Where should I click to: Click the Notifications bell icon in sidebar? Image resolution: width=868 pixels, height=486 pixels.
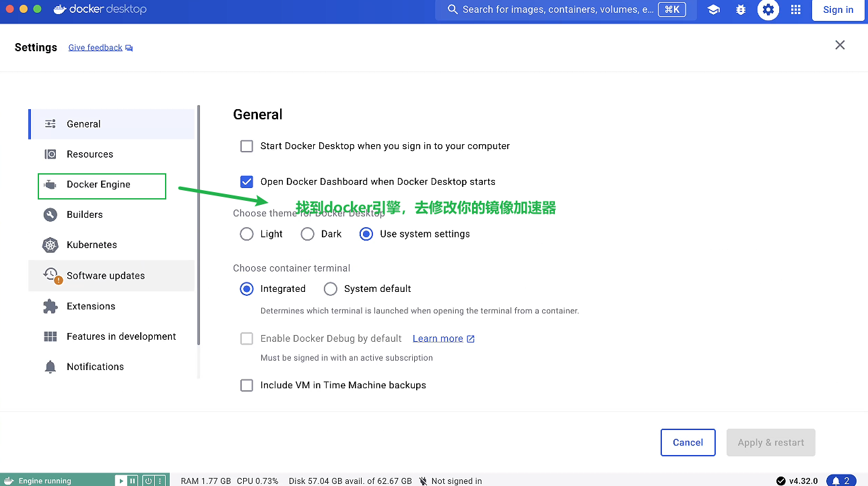coord(51,367)
